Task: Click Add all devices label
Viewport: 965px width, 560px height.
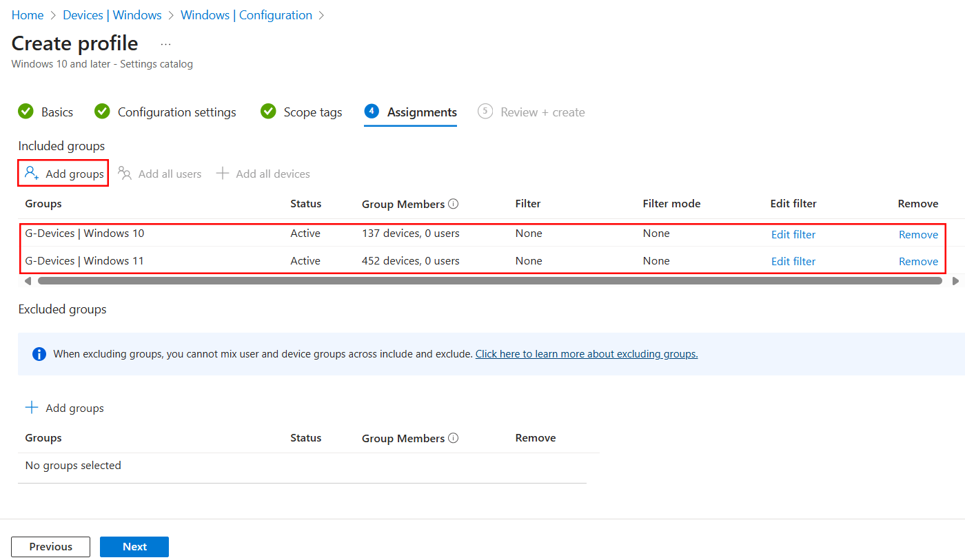Action: (x=273, y=174)
